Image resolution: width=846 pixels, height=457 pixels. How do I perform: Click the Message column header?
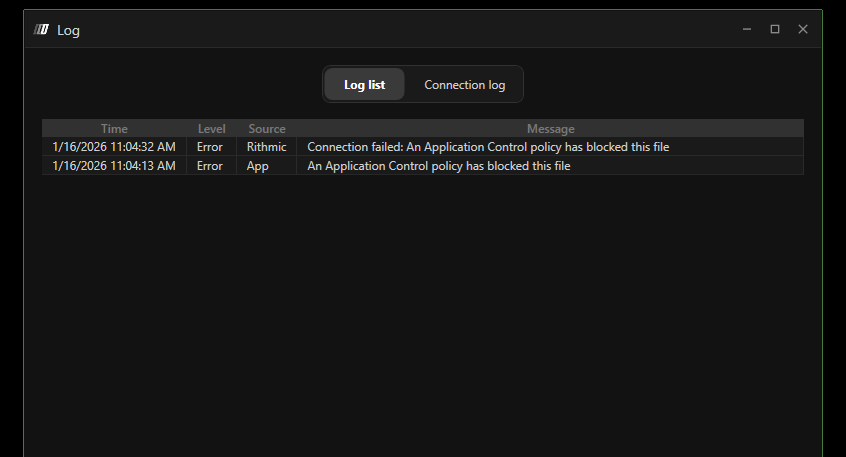tap(550, 129)
